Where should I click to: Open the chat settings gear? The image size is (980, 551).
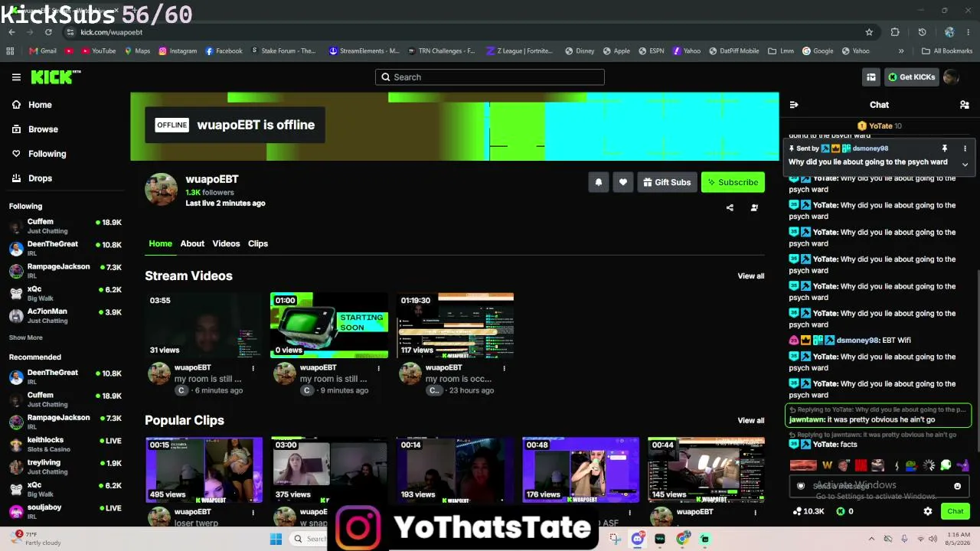[x=928, y=511]
